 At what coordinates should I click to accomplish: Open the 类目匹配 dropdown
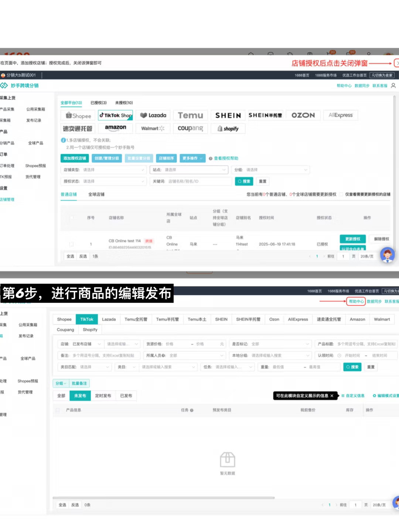[x=85, y=367]
